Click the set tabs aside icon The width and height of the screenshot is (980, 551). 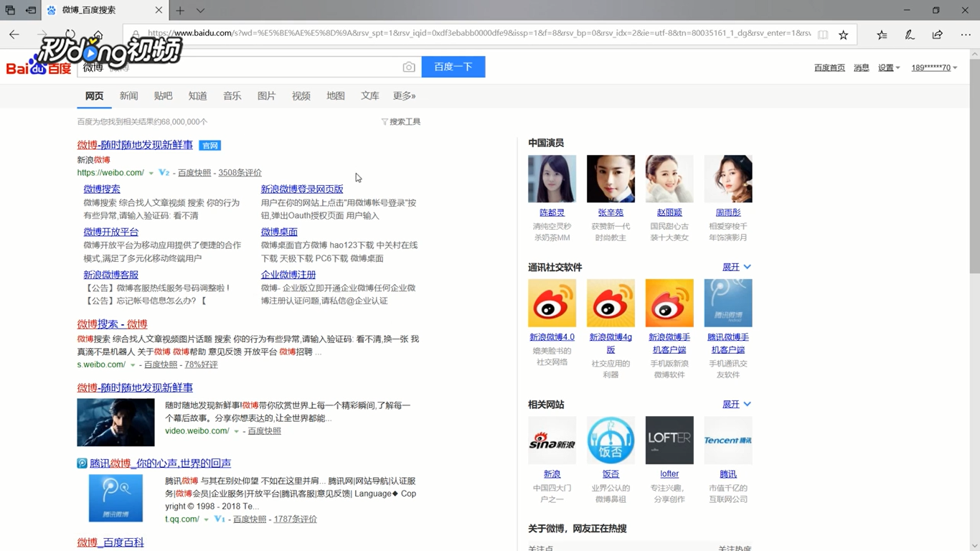[x=31, y=10]
